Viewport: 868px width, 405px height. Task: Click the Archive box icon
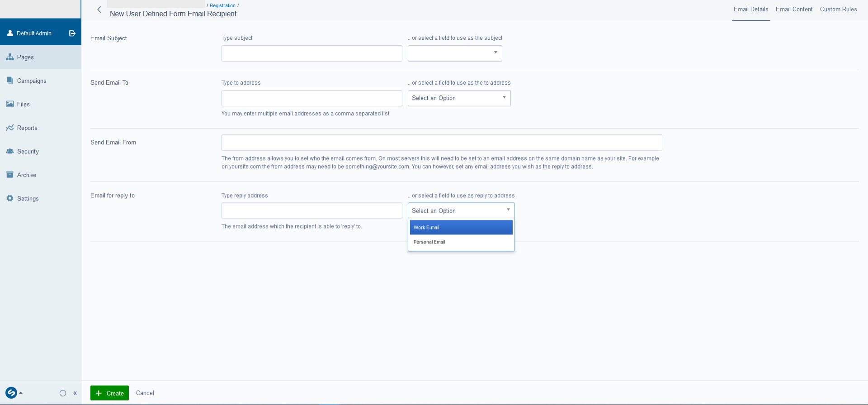tap(9, 175)
